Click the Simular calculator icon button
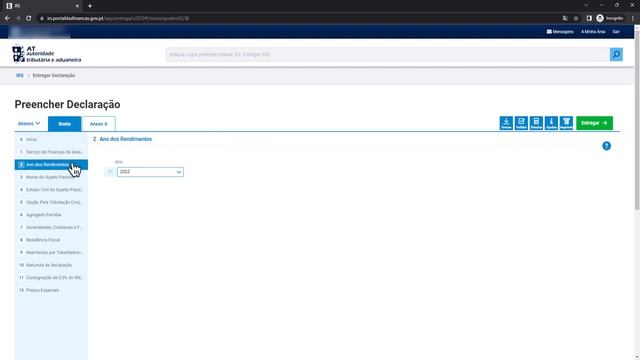The width and height of the screenshot is (640, 360). (536, 123)
